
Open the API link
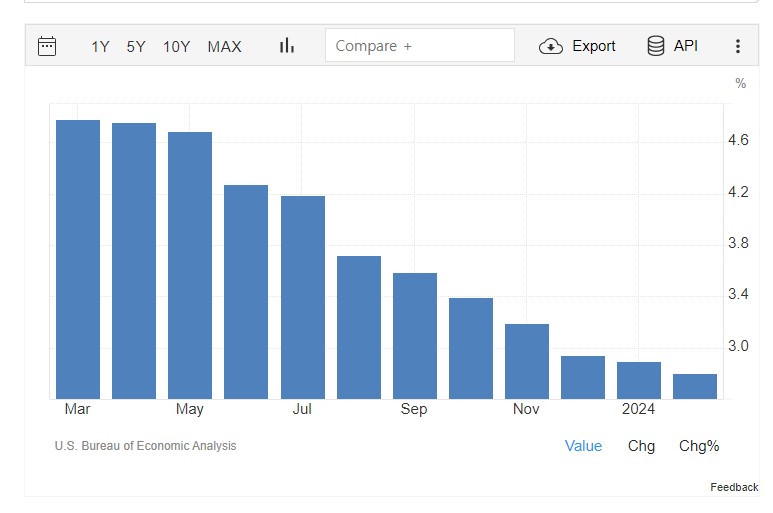tap(686, 45)
